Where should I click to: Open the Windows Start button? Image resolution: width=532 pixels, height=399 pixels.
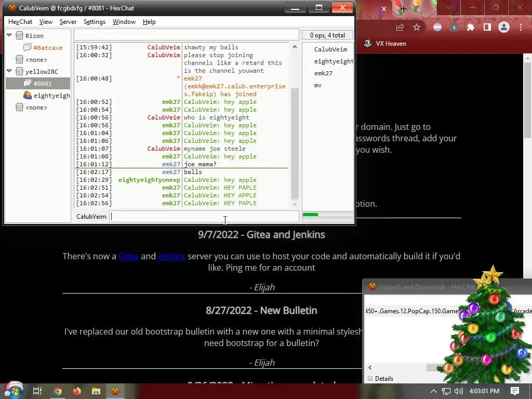coord(14,391)
